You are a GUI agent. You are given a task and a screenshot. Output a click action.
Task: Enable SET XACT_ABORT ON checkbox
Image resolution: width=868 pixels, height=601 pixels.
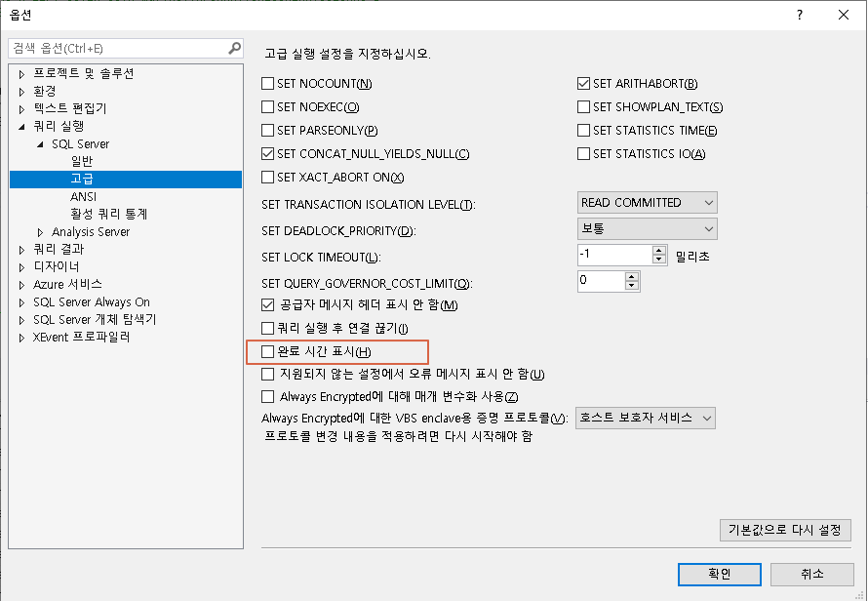(267, 178)
